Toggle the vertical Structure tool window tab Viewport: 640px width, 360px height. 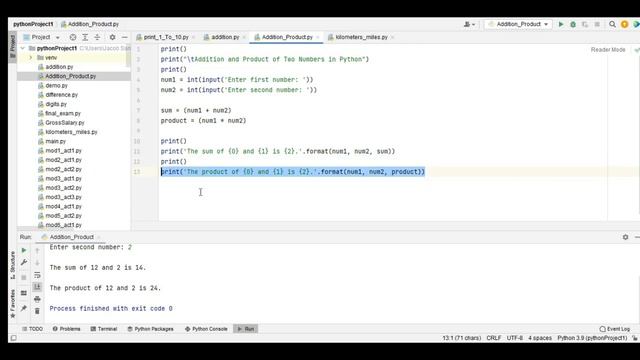click(13, 265)
